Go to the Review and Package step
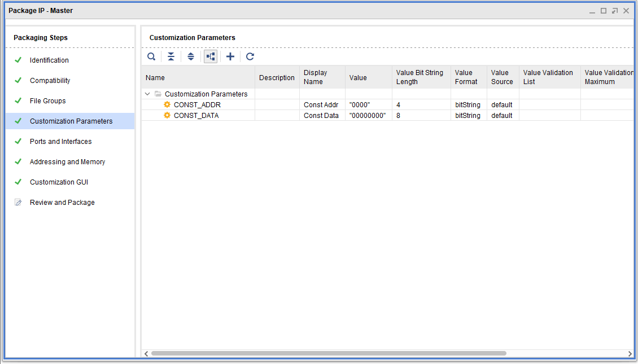Image resolution: width=638 pixels, height=364 pixels. click(62, 203)
